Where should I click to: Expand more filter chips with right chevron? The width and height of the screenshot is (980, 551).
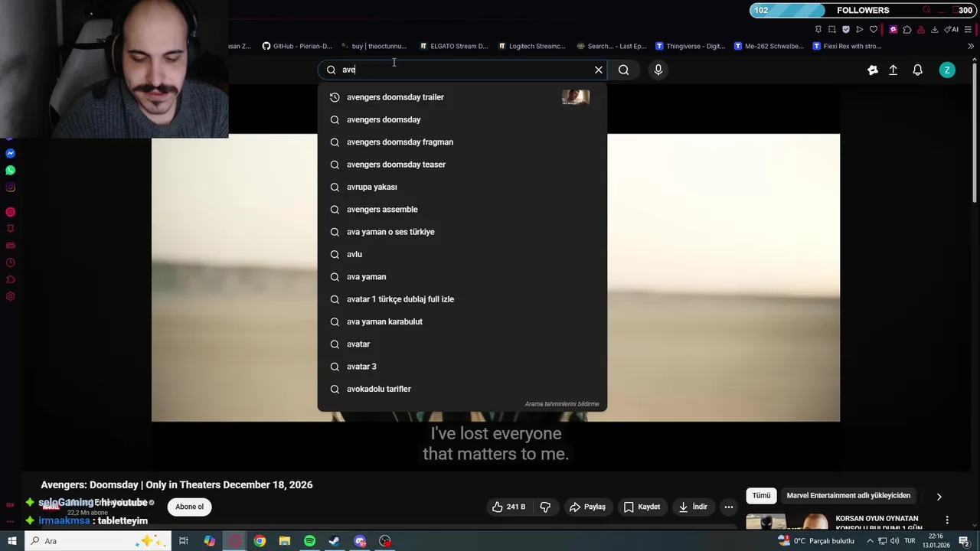pos(939,497)
